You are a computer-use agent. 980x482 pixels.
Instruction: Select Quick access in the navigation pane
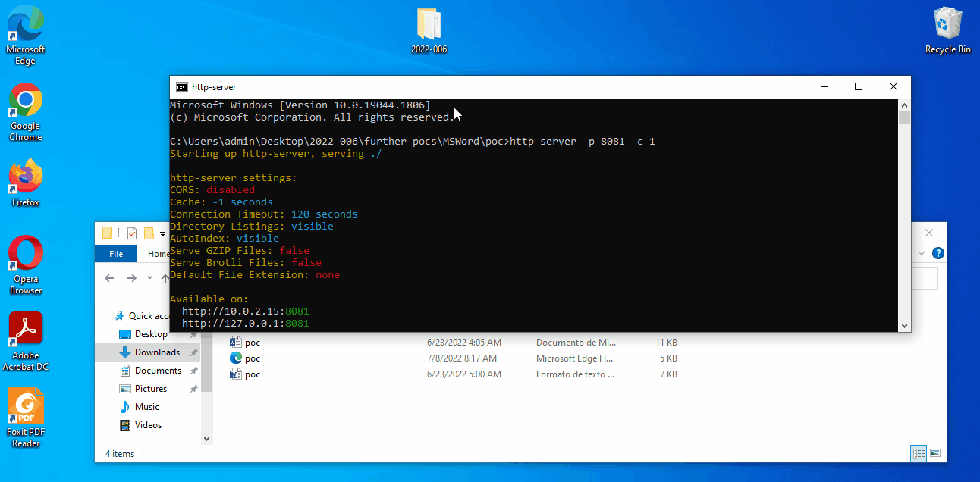(142, 316)
